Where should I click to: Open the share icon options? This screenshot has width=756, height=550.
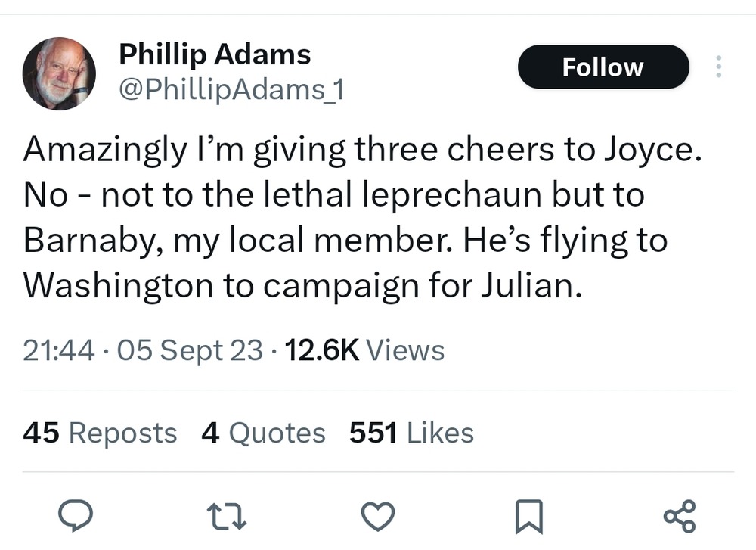(679, 517)
